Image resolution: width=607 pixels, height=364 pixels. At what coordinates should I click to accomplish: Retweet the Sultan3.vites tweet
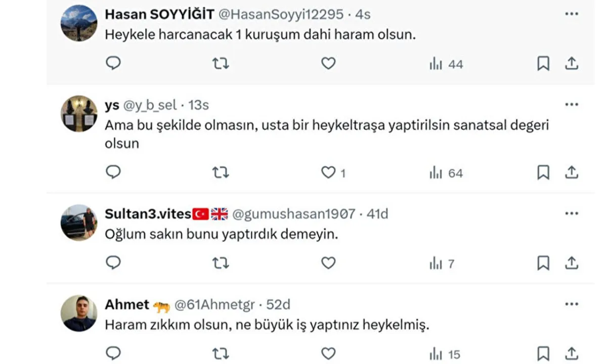coord(221,263)
